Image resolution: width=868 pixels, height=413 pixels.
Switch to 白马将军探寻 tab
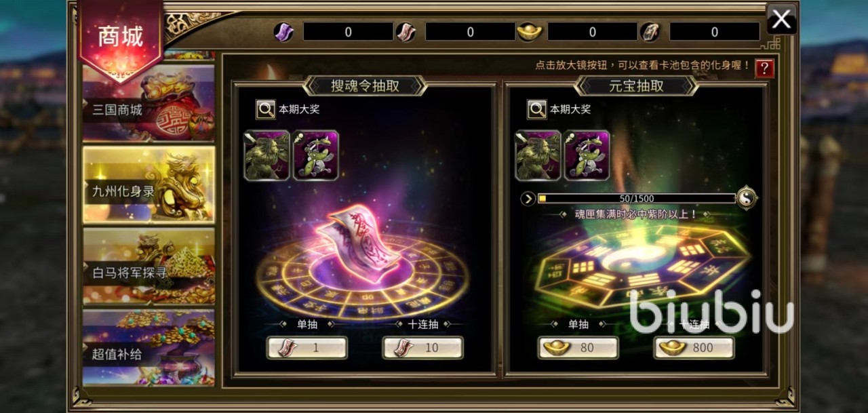[149, 267]
